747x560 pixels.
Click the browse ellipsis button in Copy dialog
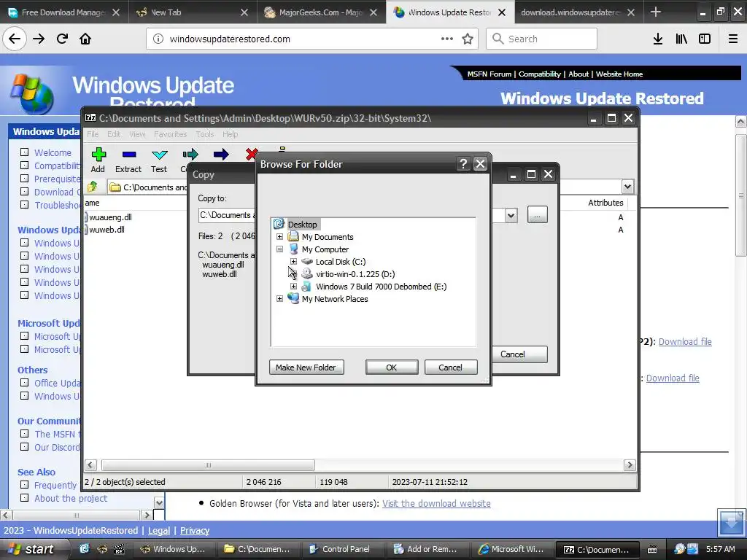[538, 215]
